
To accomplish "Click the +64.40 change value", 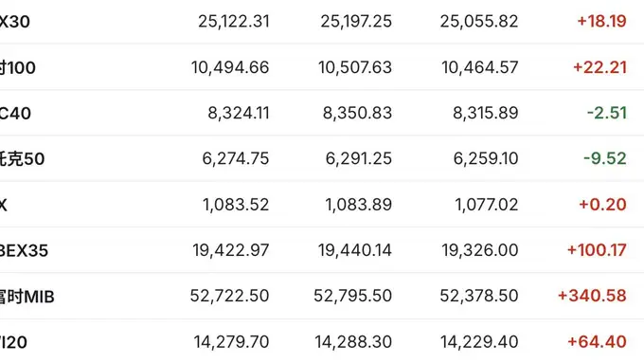I will tap(597, 341).
